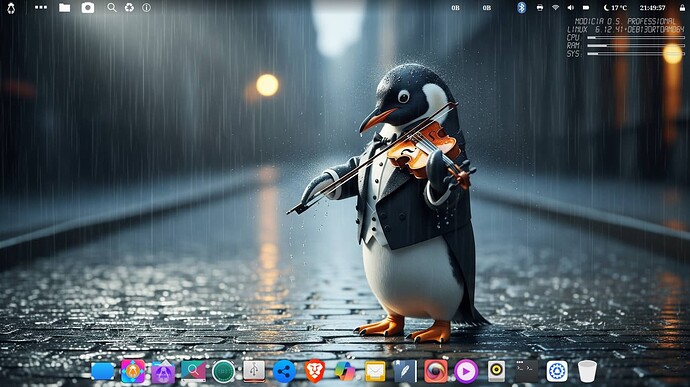Open the penguin main menu
The image size is (690, 387).
[x=11, y=8]
